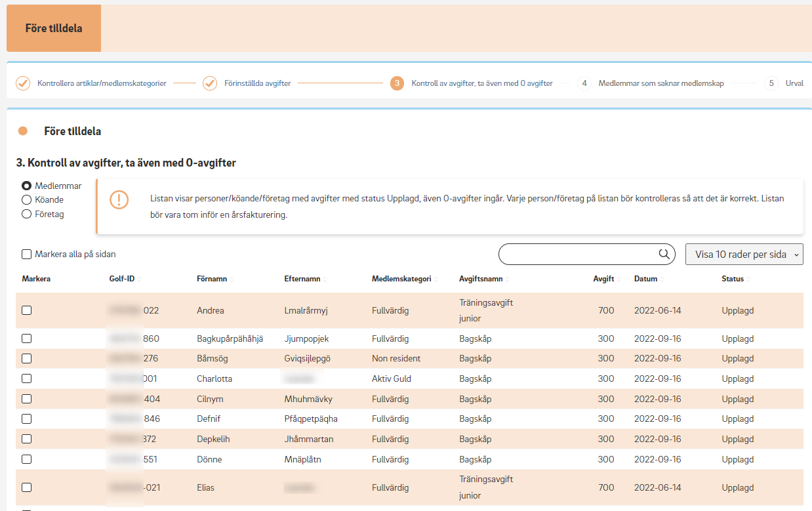812x511 pixels.
Task: Tick the checkbox for Cilnym row
Action: coord(27,399)
